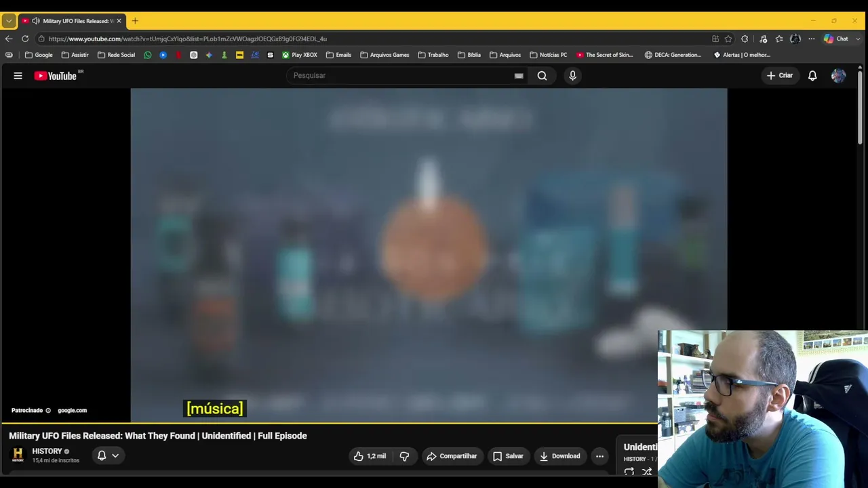Select the Military UFO Files browser tab
The image size is (868, 488).
coord(71,21)
